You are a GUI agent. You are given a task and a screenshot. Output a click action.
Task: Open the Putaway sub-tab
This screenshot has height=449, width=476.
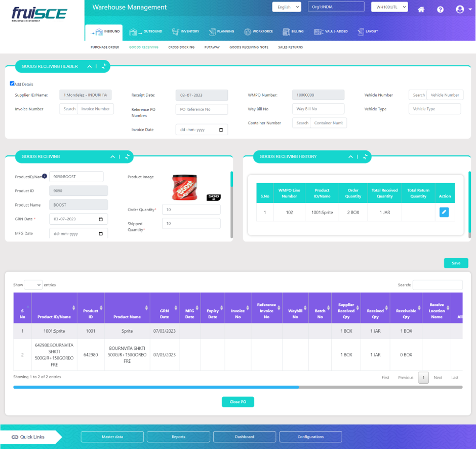click(x=212, y=47)
